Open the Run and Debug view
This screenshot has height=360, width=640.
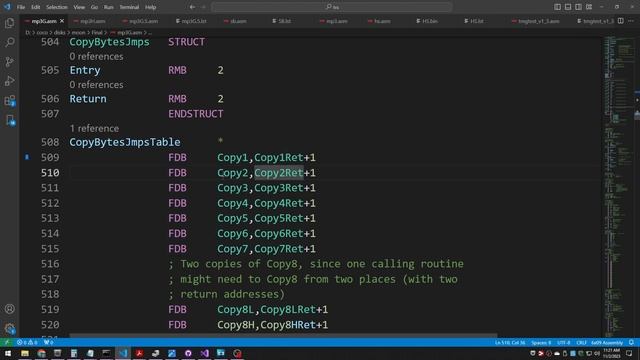point(9,81)
